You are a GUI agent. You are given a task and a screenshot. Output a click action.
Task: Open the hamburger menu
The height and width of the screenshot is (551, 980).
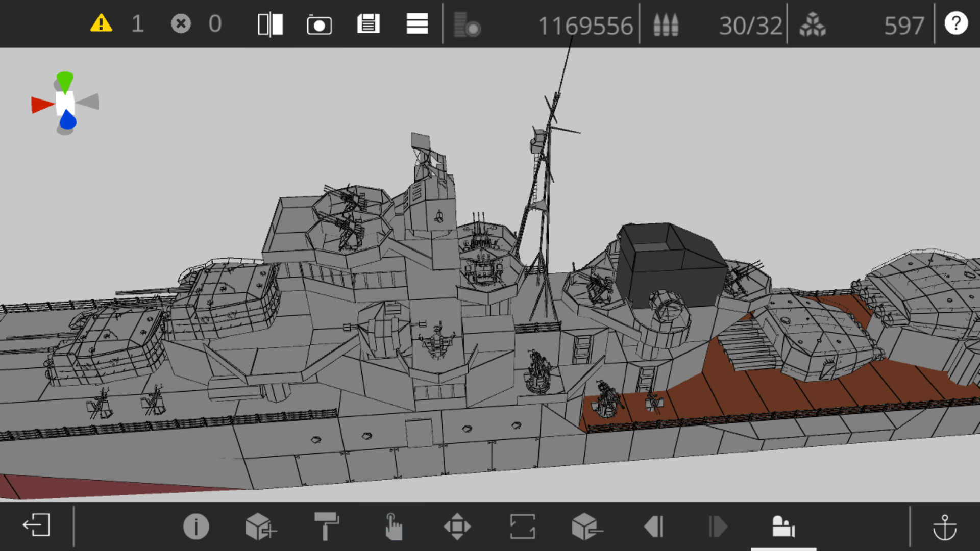[417, 23]
